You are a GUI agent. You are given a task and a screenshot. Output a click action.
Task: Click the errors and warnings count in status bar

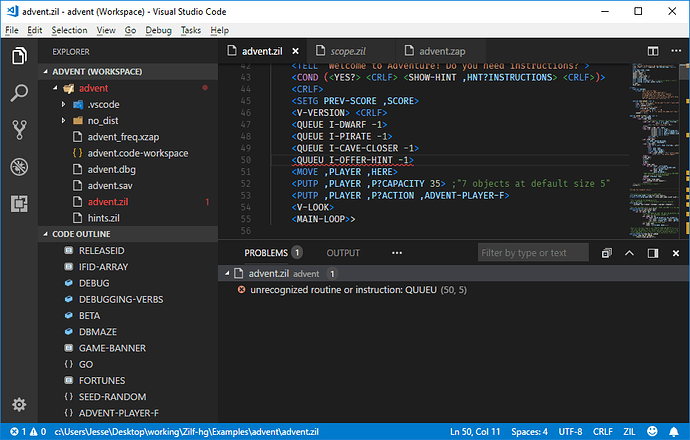[x=28, y=432]
